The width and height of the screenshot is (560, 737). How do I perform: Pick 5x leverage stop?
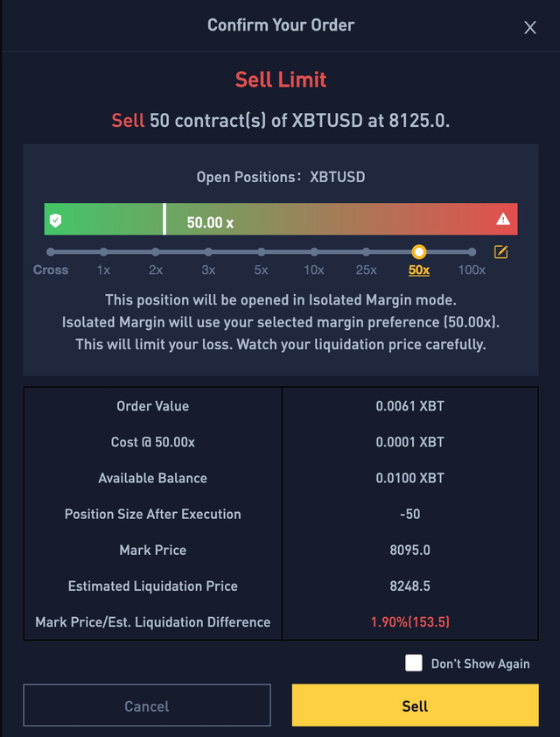261,252
